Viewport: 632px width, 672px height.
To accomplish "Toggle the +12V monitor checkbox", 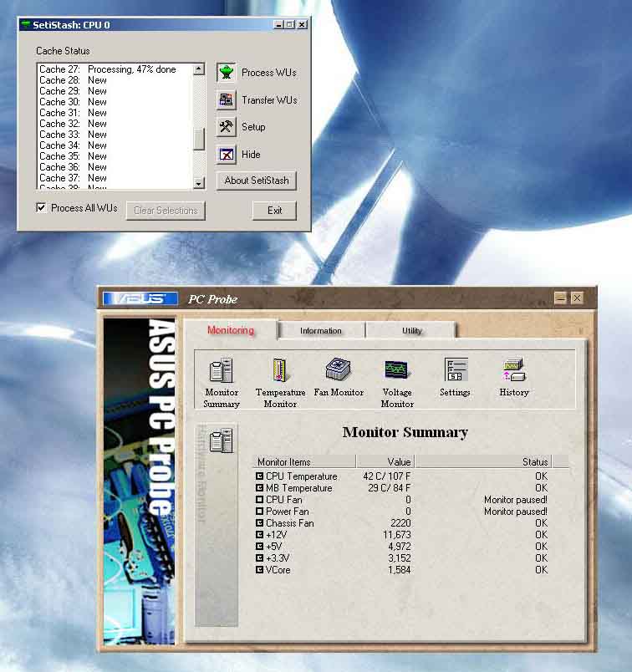I will tap(259, 535).
